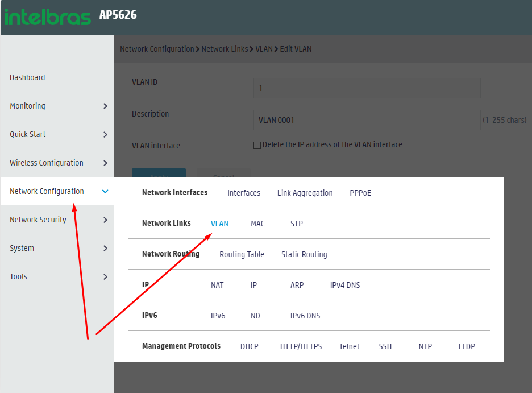Open the Wireless Configuration menu item
This screenshot has height=393, width=532.
coord(47,163)
